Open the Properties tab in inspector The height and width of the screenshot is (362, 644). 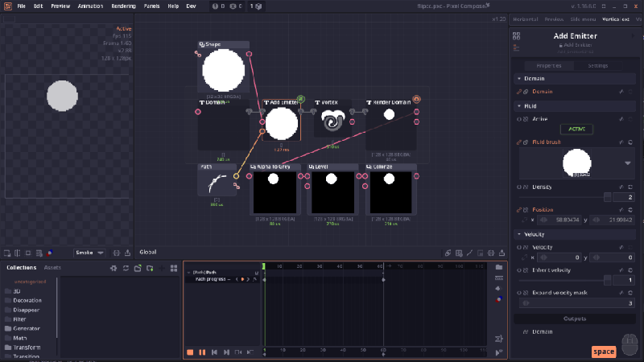click(x=549, y=66)
